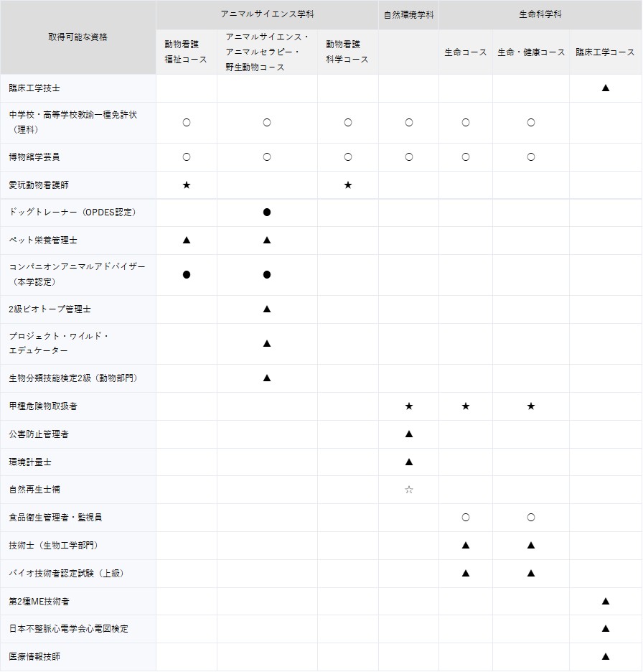643x672 pixels.
Task: Click the 動物看護福祉コース header cell
Action: [186, 52]
